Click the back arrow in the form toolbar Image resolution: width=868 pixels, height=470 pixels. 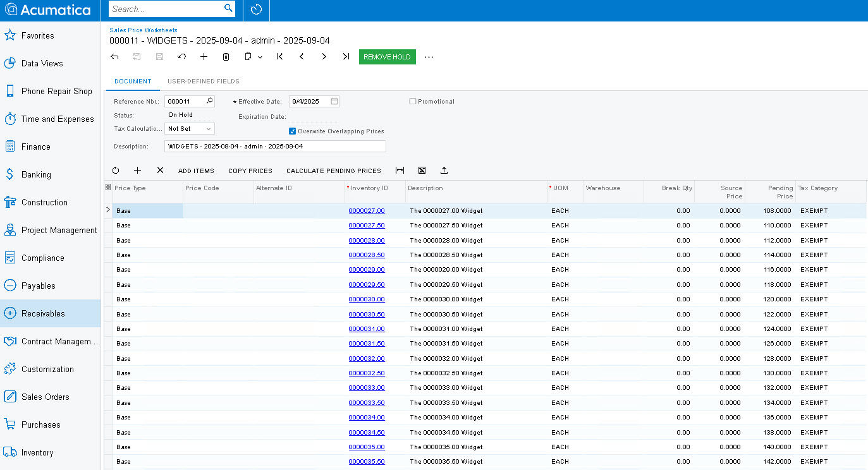(114, 57)
